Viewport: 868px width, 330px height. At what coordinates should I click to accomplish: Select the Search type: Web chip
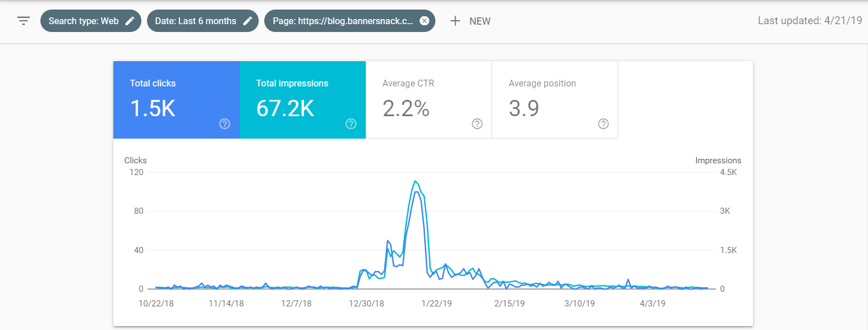tap(91, 21)
